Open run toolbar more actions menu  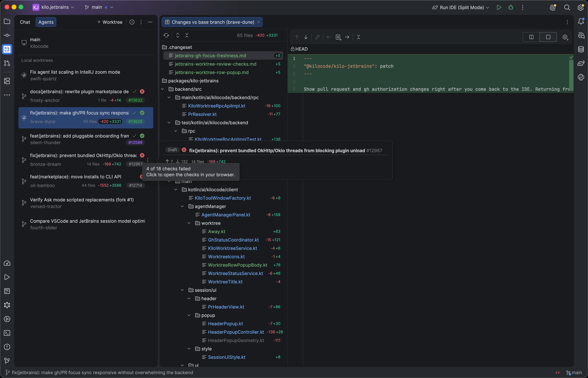pyautogui.click(x=523, y=7)
